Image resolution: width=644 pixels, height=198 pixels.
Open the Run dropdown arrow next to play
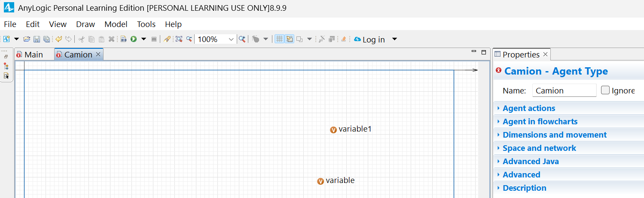point(144,39)
